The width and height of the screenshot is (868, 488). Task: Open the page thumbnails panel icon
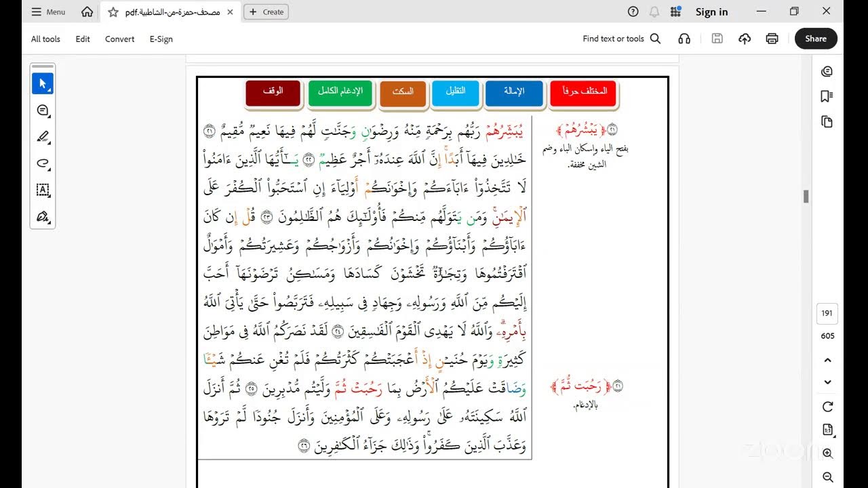pyautogui.click(x=827, y=122)
